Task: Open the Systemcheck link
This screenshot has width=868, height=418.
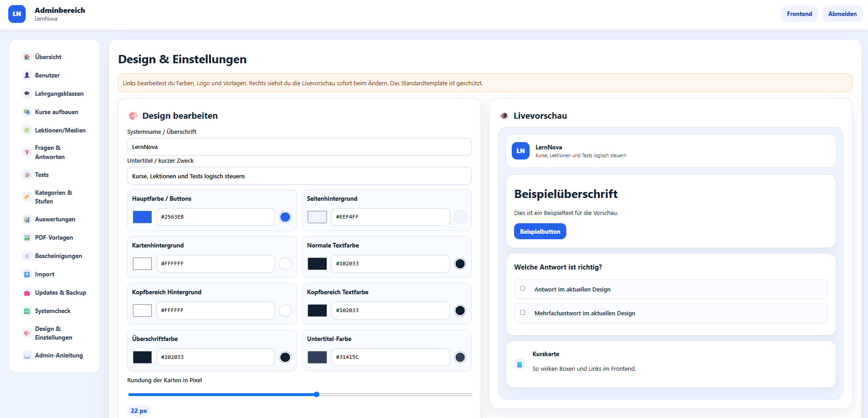Action: pos(53,311)
